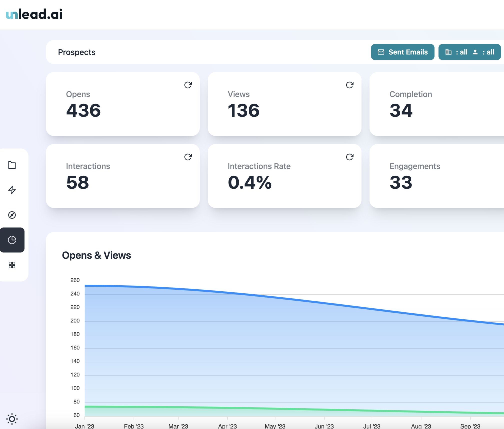Open the compass navigation sidebar icon

coord(12,215)
